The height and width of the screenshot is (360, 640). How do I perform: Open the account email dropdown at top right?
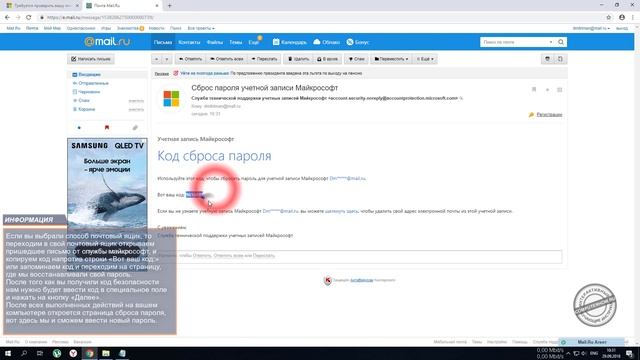click(591, 28)
